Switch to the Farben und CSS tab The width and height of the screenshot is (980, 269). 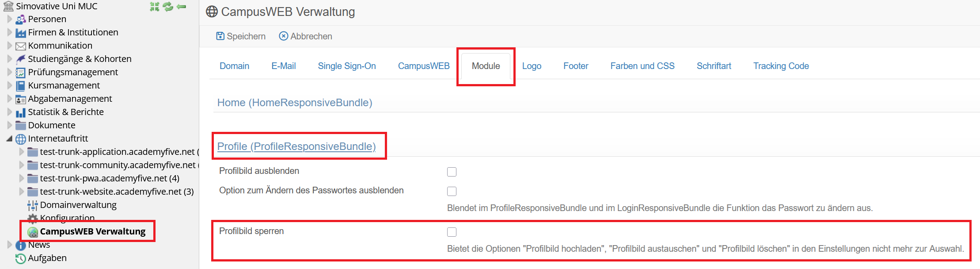point(642,66)
